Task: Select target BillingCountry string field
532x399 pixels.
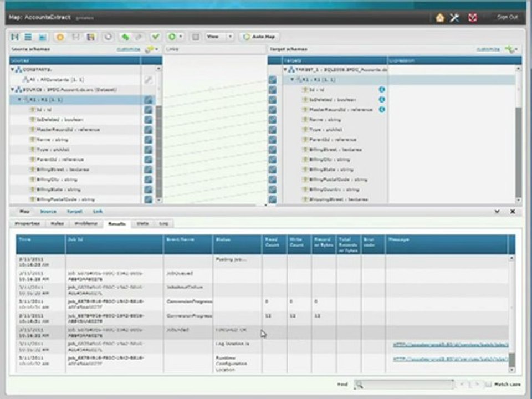Action: [x=334, y=190]
